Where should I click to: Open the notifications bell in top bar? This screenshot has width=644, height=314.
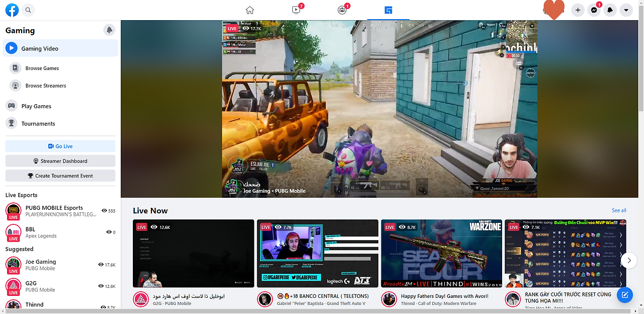610,10
